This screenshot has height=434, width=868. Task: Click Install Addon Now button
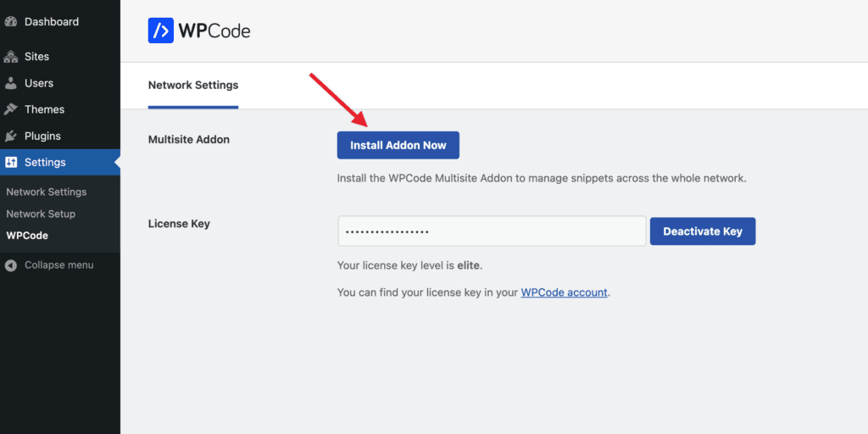[398, 145]
